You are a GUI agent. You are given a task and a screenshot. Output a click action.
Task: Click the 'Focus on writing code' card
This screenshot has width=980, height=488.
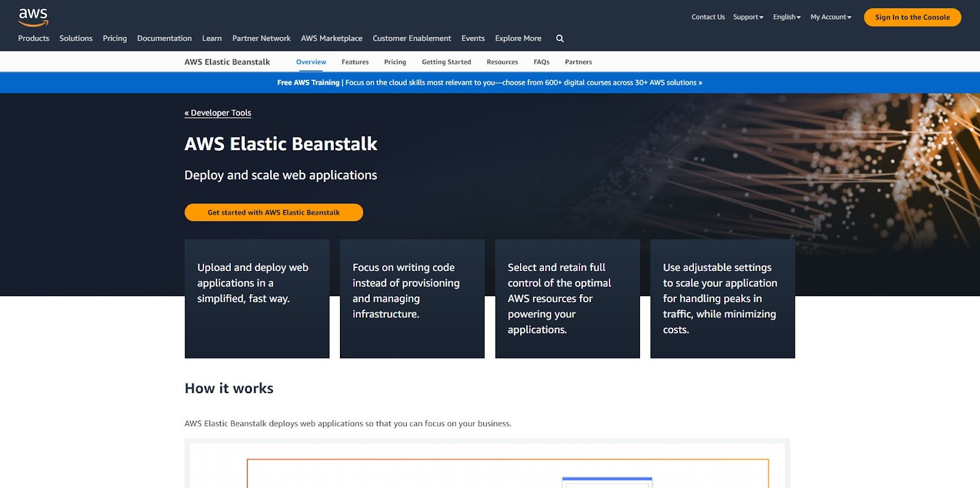[412, 299]
